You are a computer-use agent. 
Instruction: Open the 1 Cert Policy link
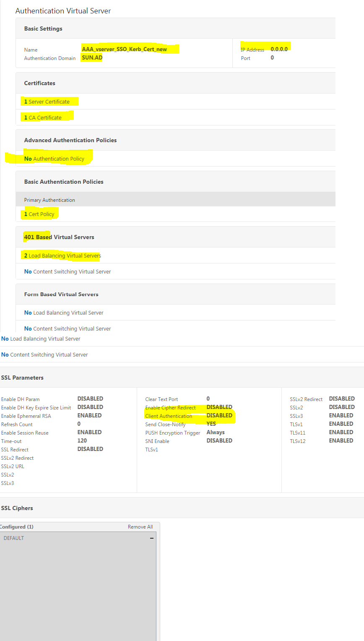pos(39,214)
